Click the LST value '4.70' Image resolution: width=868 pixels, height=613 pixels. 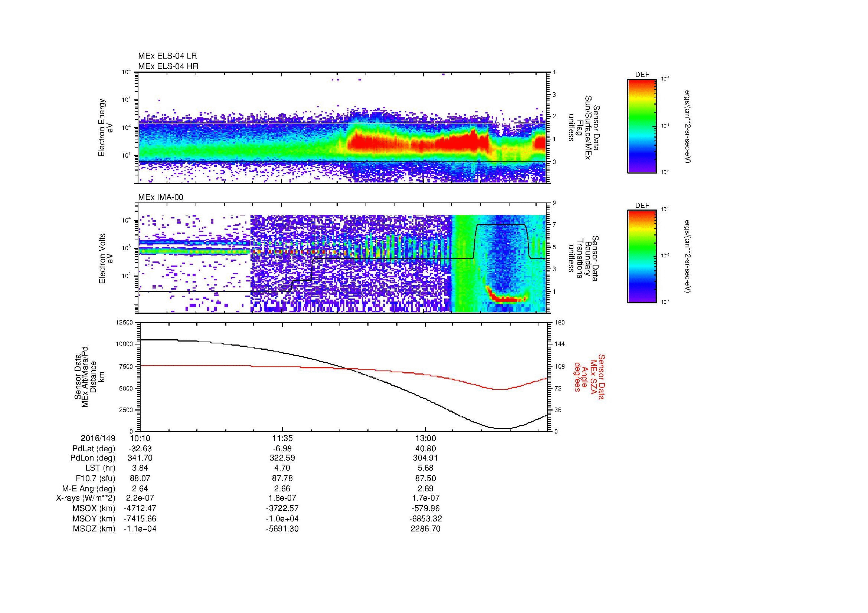click(x=282, y=469)
